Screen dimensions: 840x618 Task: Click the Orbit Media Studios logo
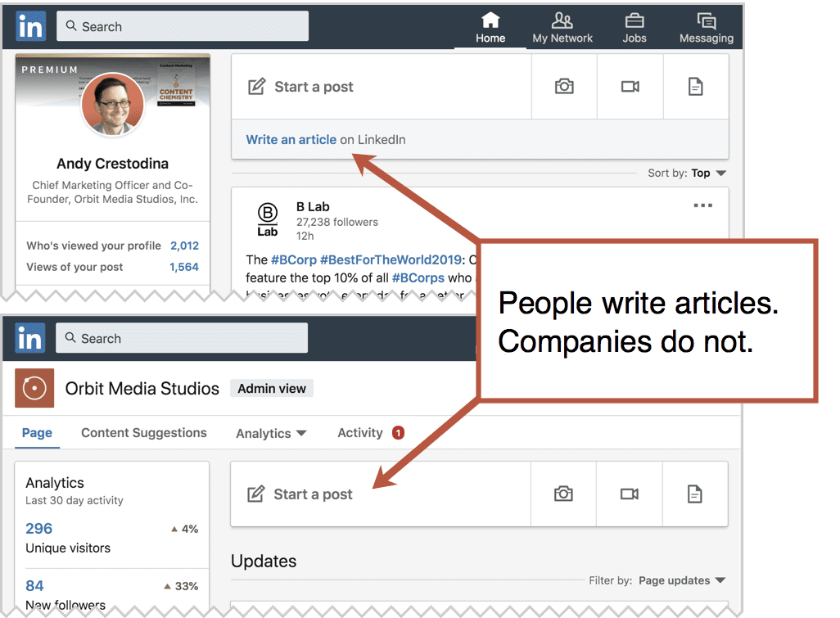coord(34,388)
